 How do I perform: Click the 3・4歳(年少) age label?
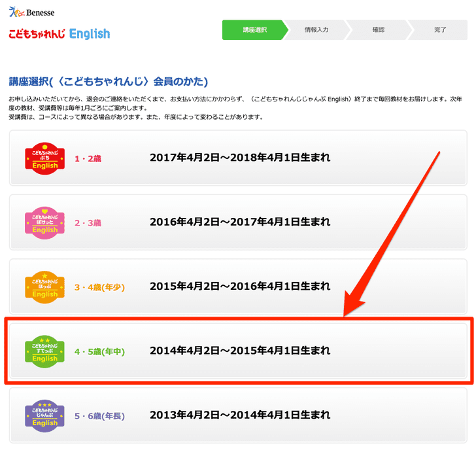(x=99, y=287)
